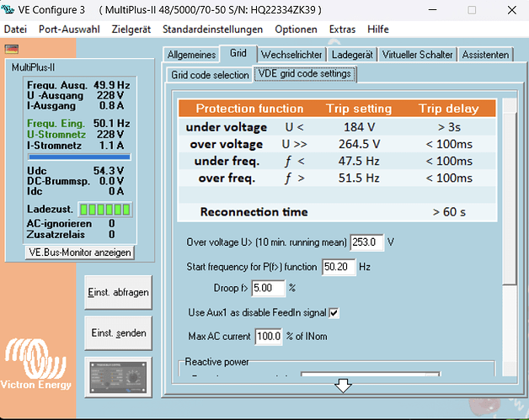Open the Assistenten tab
The width and height of the screenshot is (529, 420).
485,55
